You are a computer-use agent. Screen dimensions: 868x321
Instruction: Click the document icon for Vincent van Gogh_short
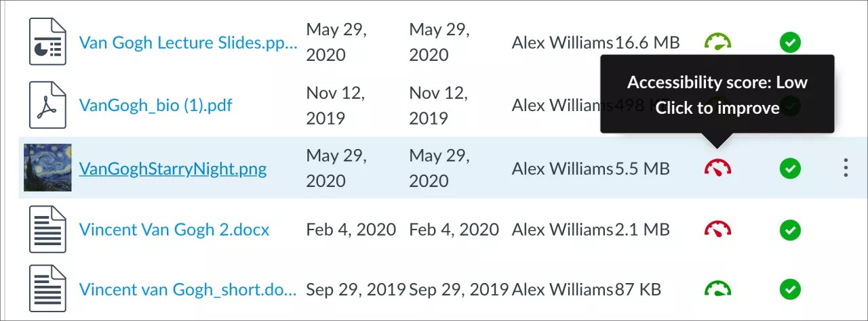[47, 289]
